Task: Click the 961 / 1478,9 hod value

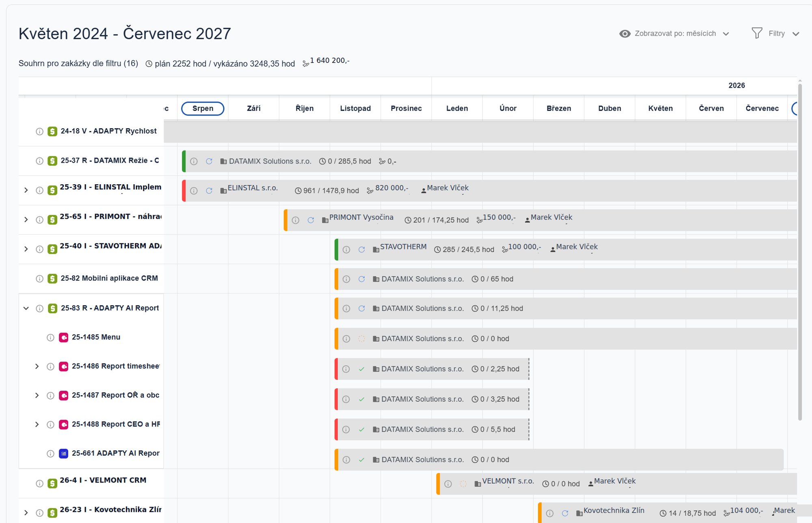Action: [331, 191]
